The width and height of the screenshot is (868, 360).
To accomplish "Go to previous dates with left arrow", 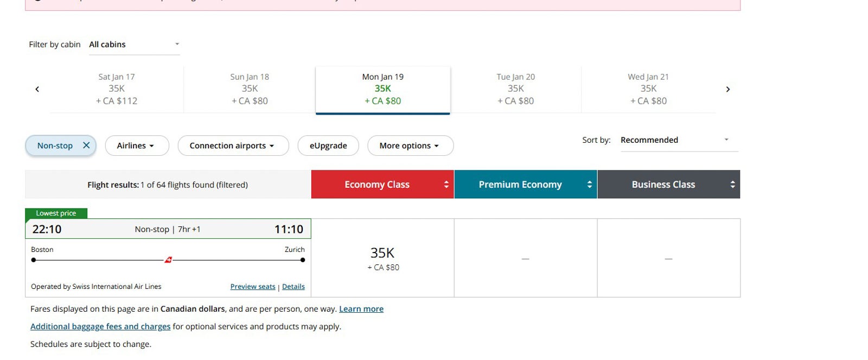I will [x=37, y=90].
